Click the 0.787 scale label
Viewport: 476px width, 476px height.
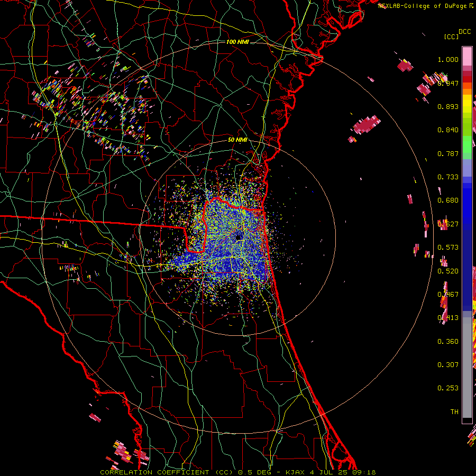point(448,153)
